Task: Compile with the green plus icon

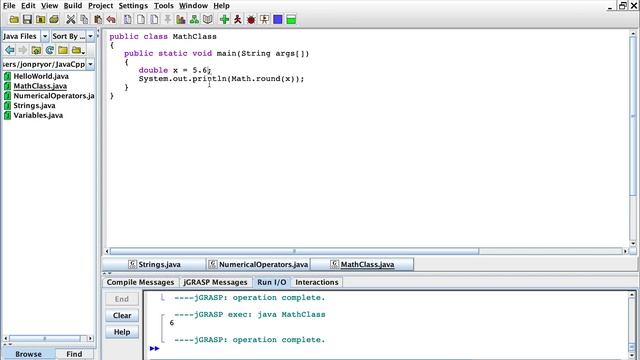Action: tap(224, 19)
